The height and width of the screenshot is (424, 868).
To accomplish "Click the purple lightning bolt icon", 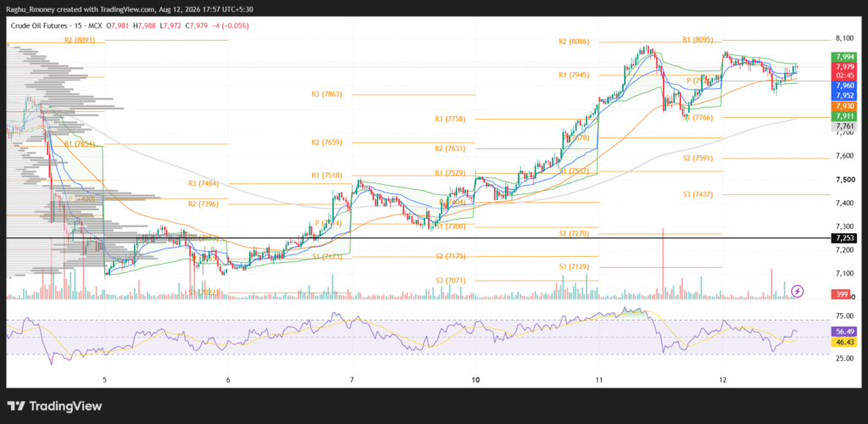I will click(x=797, y=291).
